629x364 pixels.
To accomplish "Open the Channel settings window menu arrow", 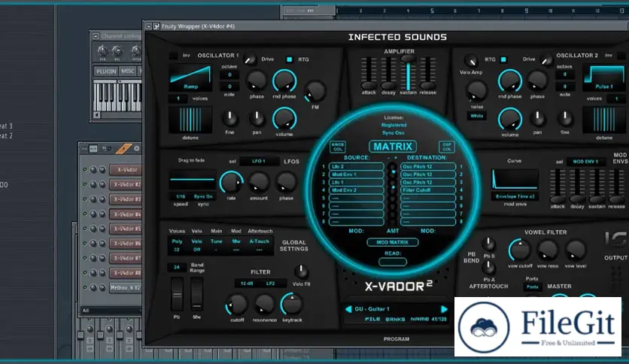I will tap(96, 36).
